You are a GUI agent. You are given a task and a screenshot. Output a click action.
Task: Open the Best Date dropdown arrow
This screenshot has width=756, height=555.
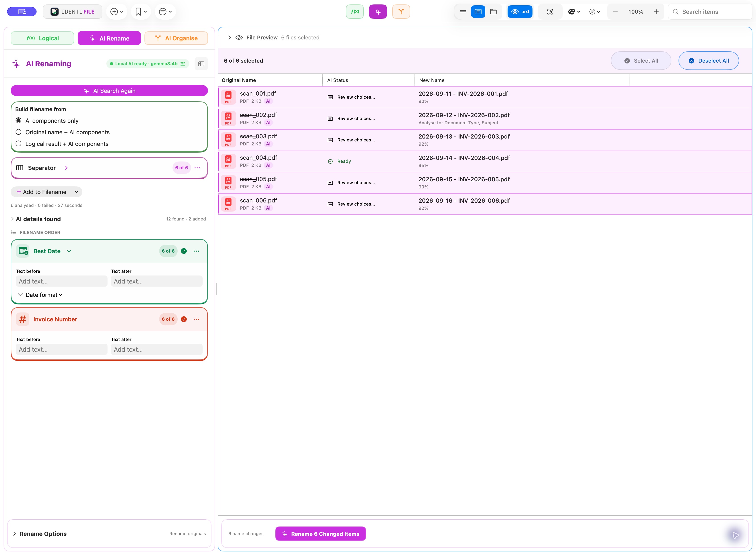pyautogui.click(x=69, y=251)
